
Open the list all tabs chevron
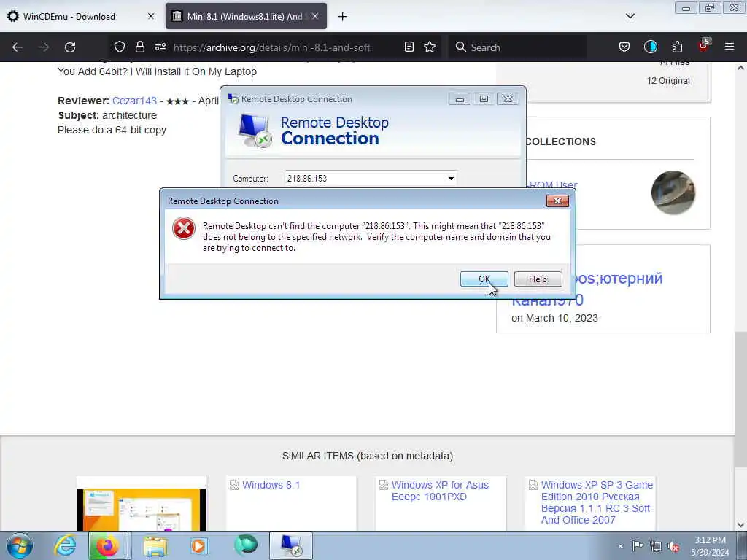pos(630,16)
